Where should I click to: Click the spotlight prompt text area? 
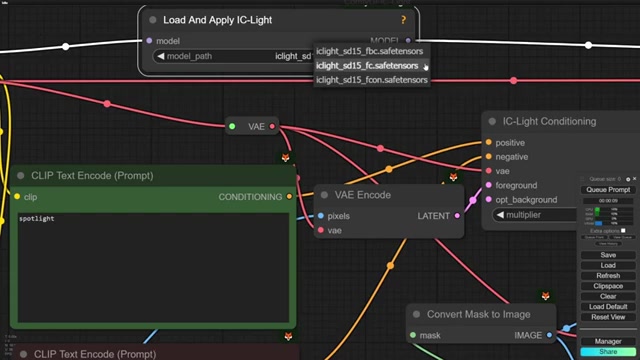click(x=153, y=267)
